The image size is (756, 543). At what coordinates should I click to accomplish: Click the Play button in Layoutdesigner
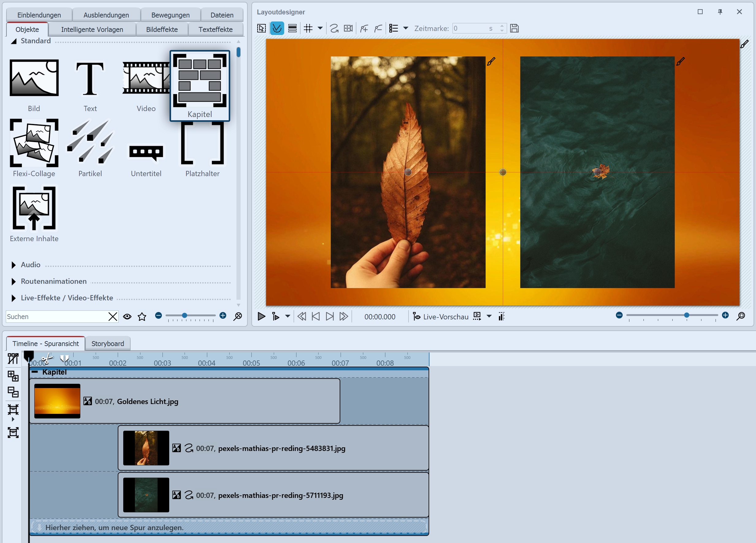point(261,316)
